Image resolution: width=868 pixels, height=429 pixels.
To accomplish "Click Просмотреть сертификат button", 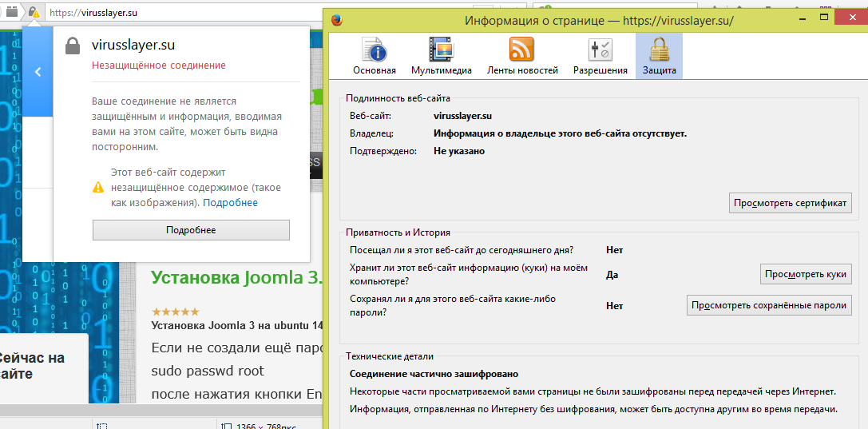I will click(x=790, y=203).
